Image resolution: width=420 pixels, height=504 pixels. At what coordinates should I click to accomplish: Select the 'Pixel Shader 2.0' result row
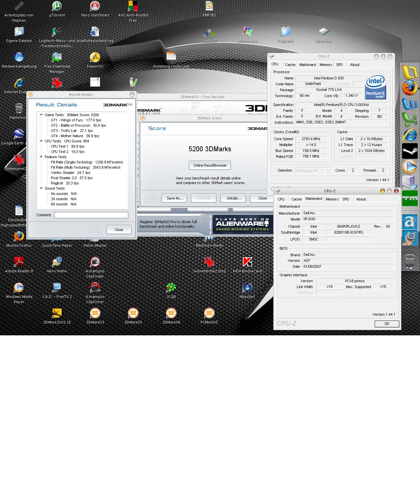[72, 178]
